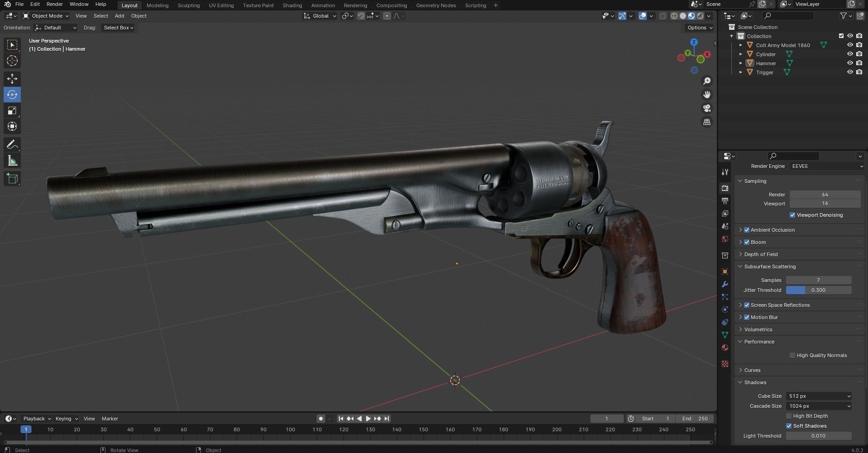The width and height of the screenshot is (868, 453).
Task: Disable Trigger object in renders
Action: point(859,72)
